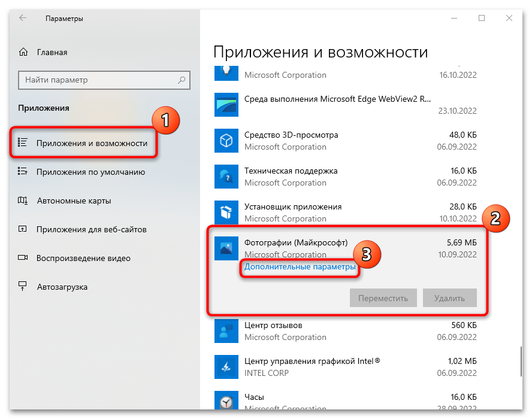Select Техническая поддержка app name
The image size is (532, 419).
[x=291, y=171]
